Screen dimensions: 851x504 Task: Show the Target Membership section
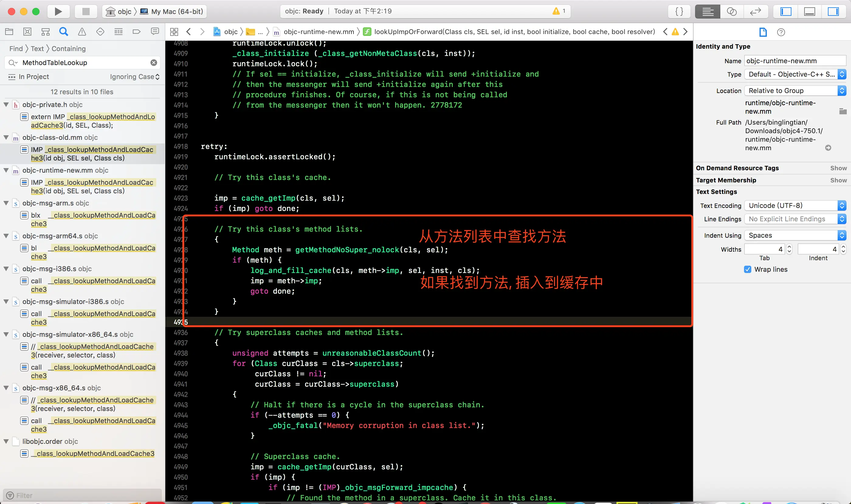click(838, 180)
